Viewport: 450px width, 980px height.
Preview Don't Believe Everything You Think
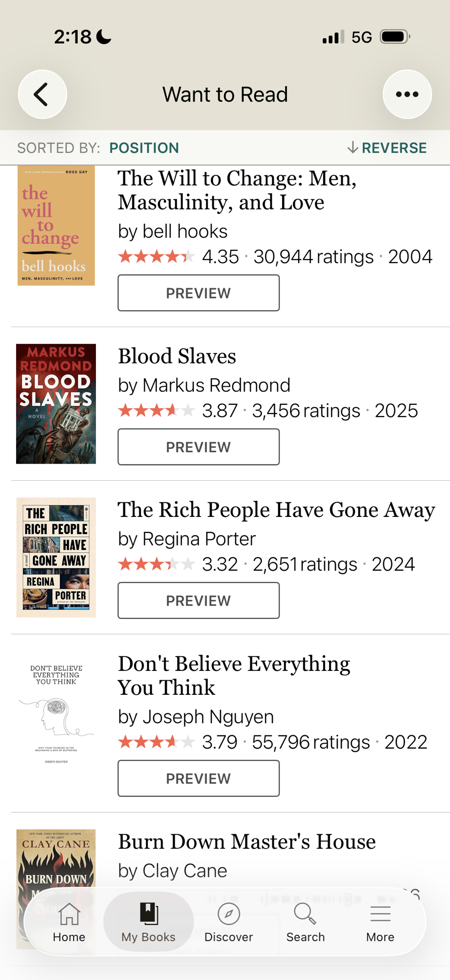pos(198,779)
